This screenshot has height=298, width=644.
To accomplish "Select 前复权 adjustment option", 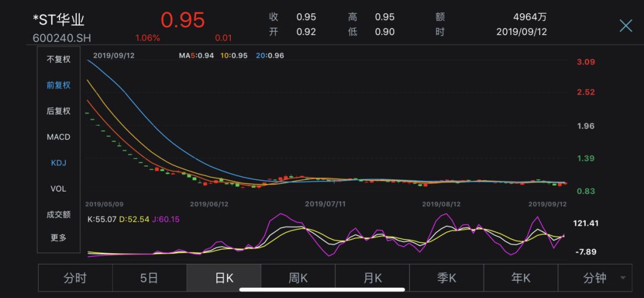I will point(58,85).
